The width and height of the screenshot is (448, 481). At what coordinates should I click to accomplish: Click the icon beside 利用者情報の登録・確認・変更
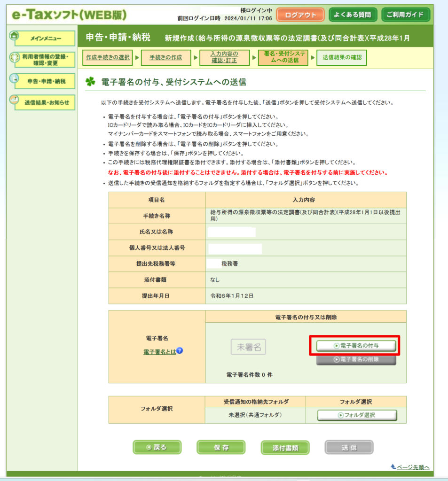[14, 58]
